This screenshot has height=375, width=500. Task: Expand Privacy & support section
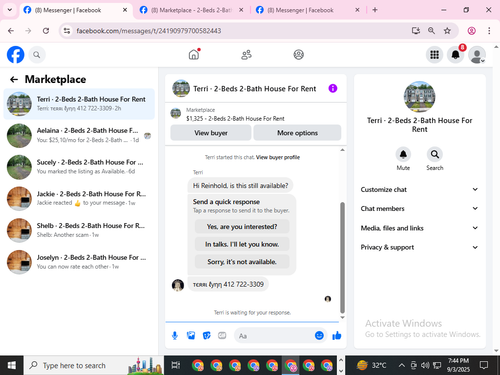(419, 247)
